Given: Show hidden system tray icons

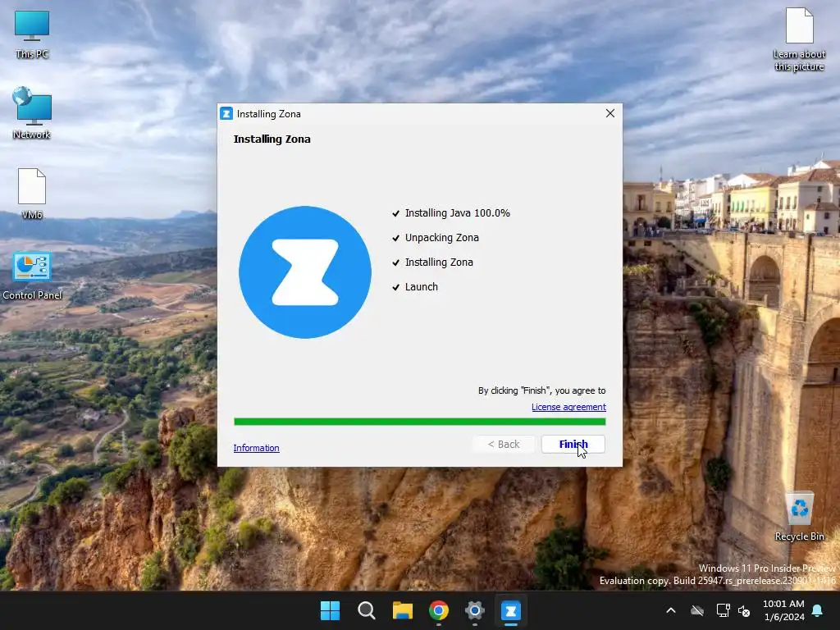Looking at the screenshot, I should [x=671, y=610].
